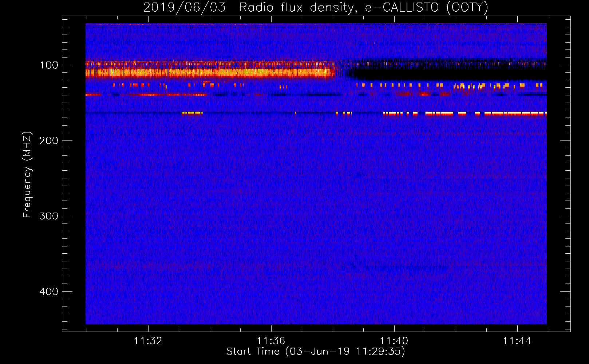Screen dimensions: 589x364
Task: Click the "Start Time (03-Jun-19 11:29:35)" label
Action: [316, 352]
